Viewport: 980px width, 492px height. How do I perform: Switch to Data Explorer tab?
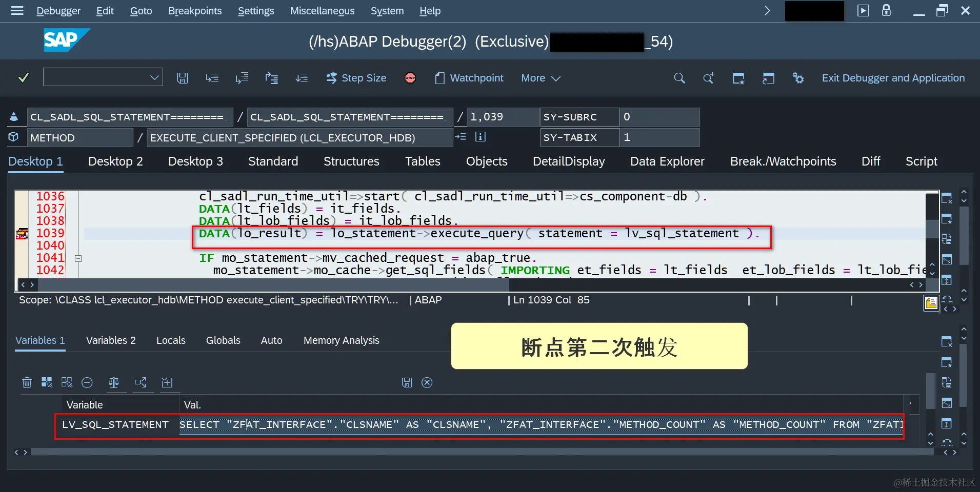click(667, 161)
